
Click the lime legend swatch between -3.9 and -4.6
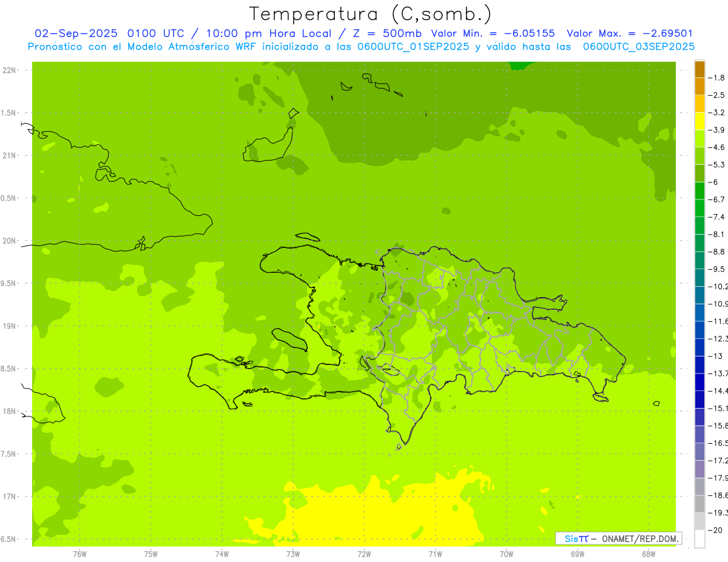tap(699, 138)
